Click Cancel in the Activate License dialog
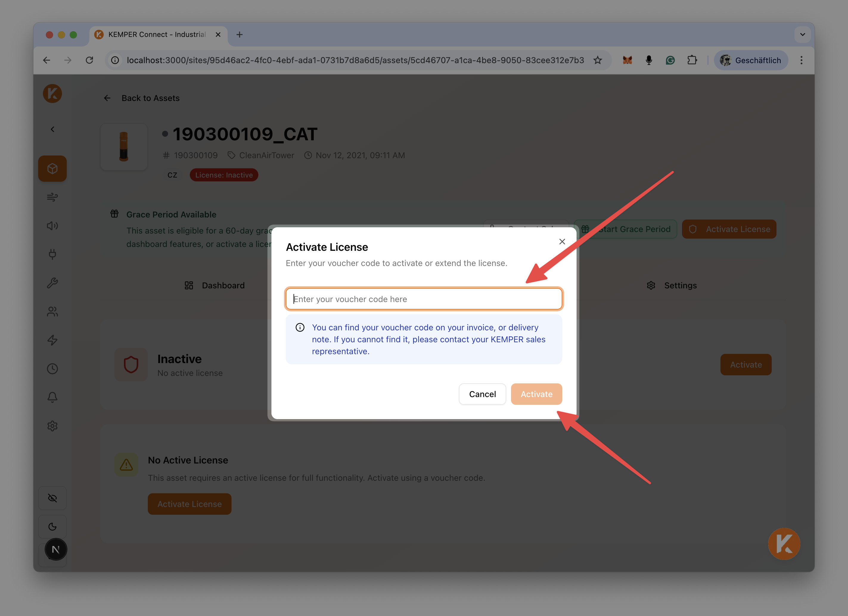 click(x=482, y=394)
